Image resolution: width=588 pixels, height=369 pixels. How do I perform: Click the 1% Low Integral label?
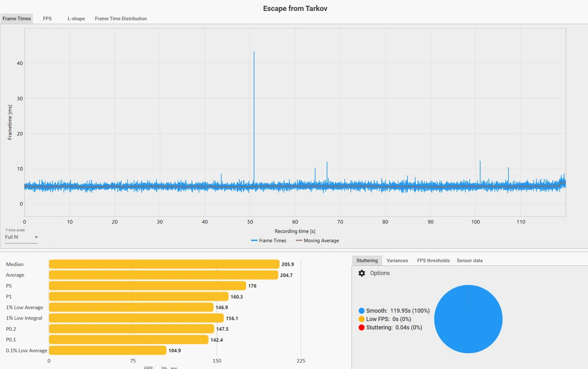click(x=24, y=318)
